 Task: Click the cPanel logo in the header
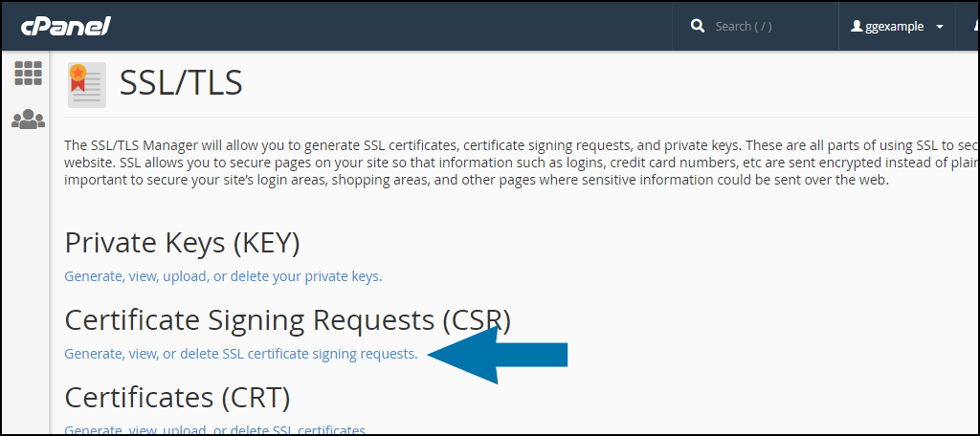click(66, 26)
